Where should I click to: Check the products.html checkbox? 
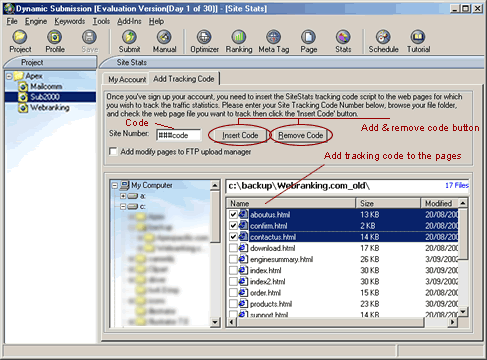[233, 304]
